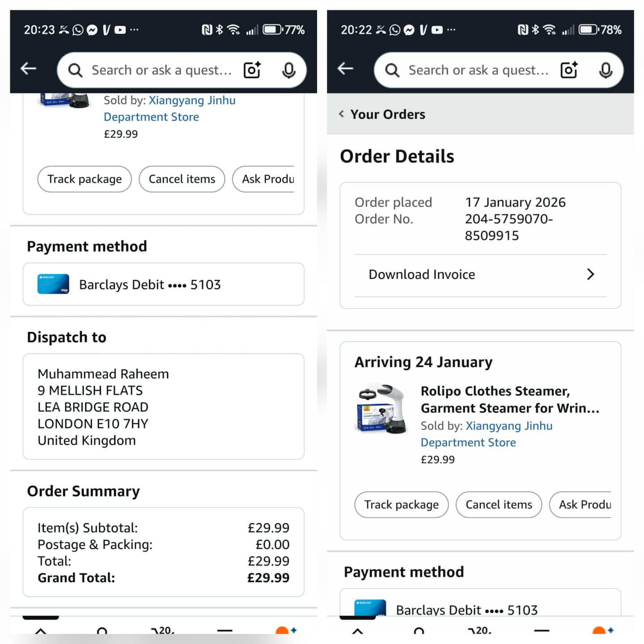Open Rolipo Clothes Steamer product title
Viewport: 644px width, 644px height.
(510, 399)
